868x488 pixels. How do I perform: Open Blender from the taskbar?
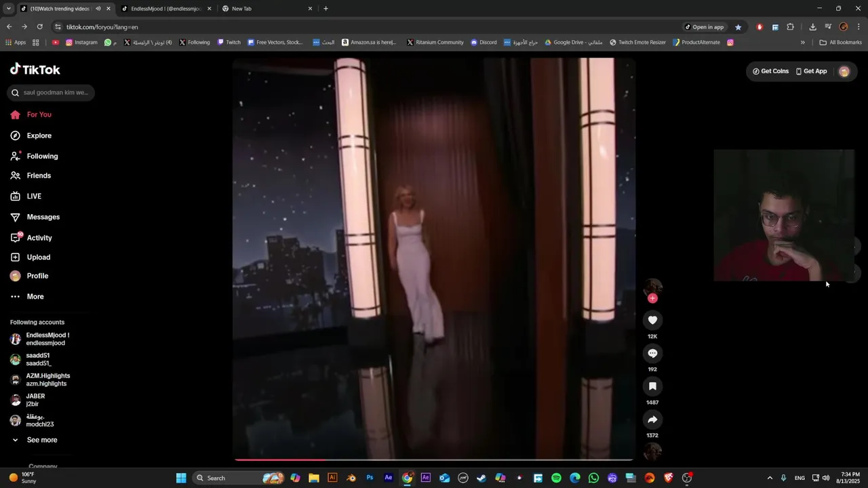(351, 478)
